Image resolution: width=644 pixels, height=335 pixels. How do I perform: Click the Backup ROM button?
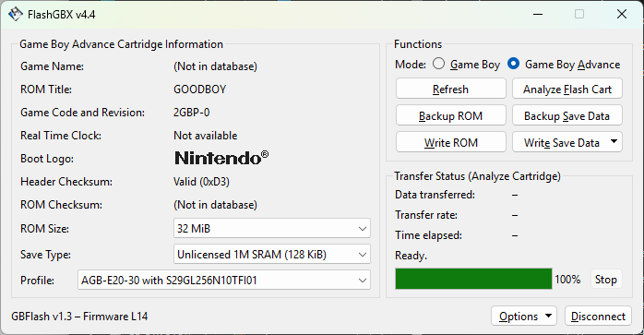(450, 115)
